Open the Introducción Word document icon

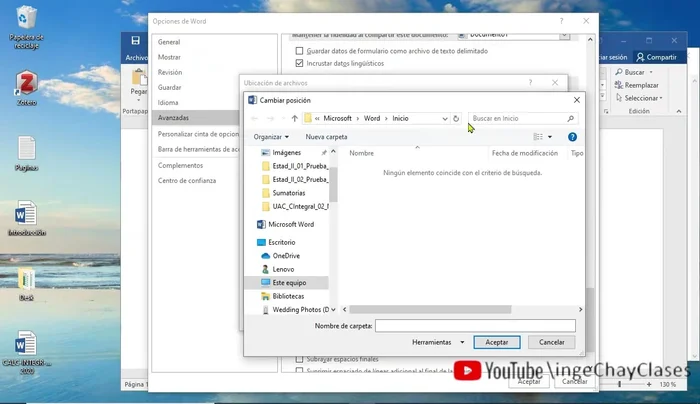(x=26, y=218)
